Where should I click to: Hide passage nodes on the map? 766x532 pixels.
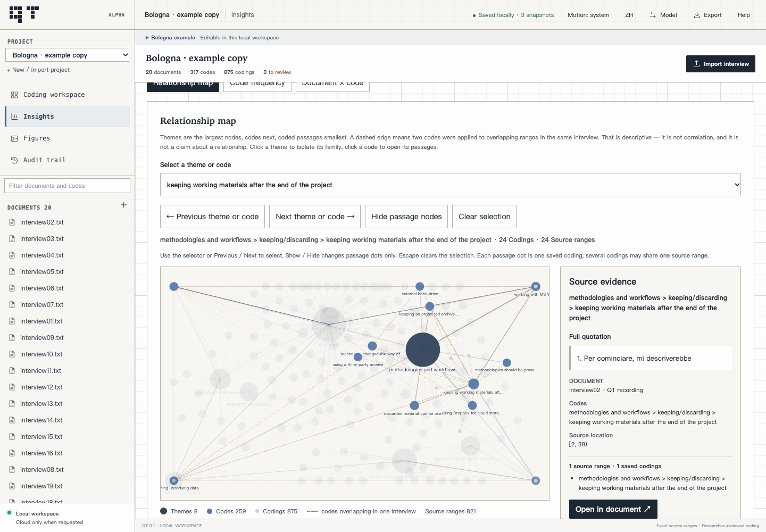[x=406, y=217]
